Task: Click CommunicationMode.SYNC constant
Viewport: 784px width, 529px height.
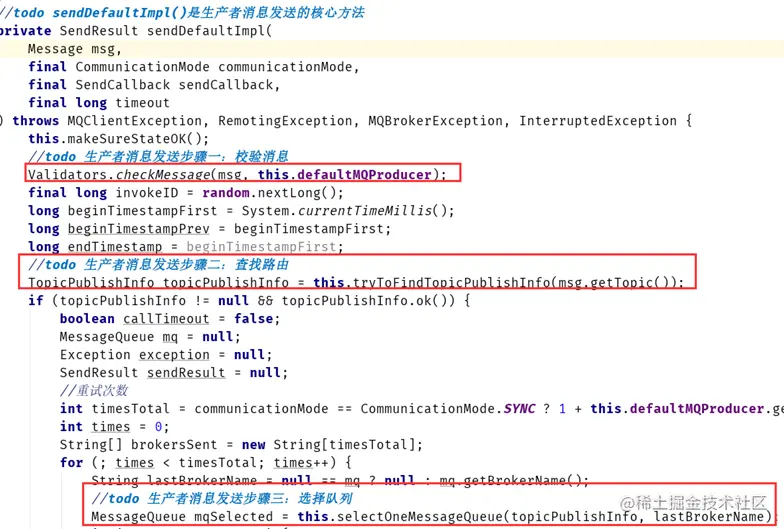Action: (448, 408)
